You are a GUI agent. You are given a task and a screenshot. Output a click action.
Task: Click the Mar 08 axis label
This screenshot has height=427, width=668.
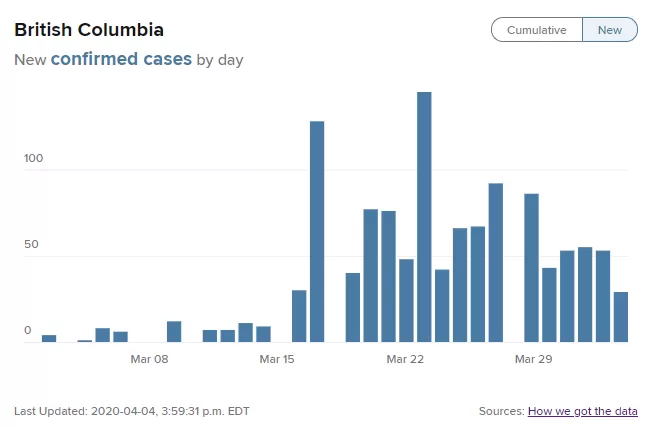[149, 359]
